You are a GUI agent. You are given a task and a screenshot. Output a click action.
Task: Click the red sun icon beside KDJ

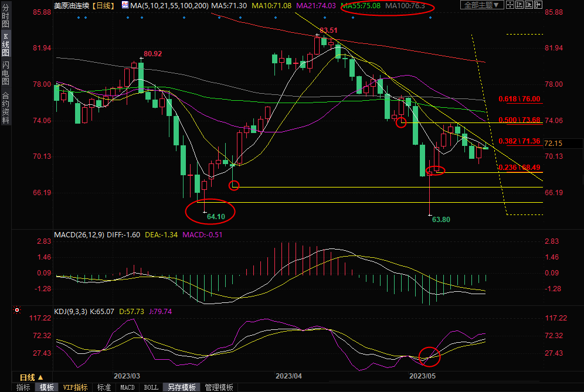(17, 310)
